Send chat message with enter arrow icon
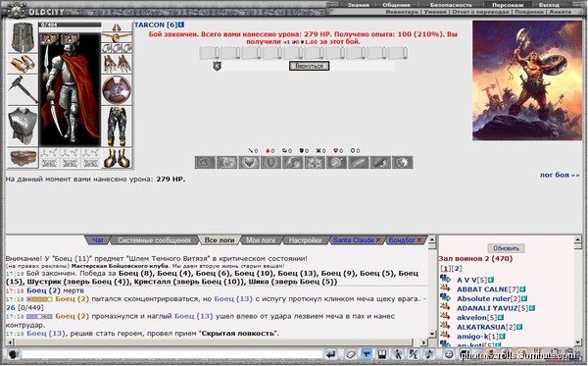 pyautogui.click(x=331, y=354)
